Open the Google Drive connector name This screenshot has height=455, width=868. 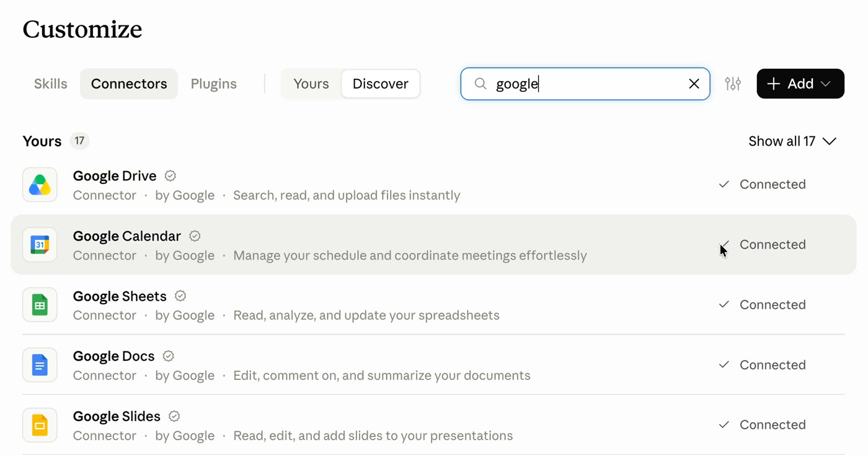click(115, 176)
